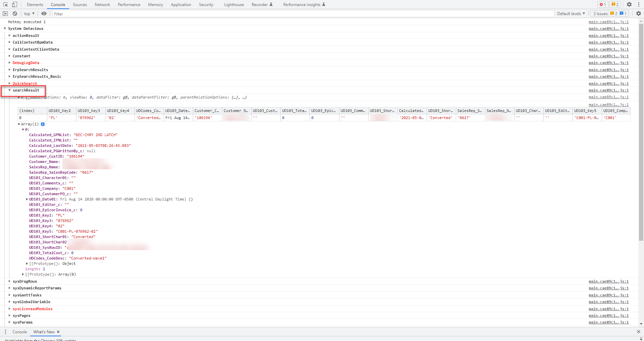Expand the [[Prototype]]: Array(0) entry
Image resolution: width=644 pixels, height=341 pixels.
23,275
